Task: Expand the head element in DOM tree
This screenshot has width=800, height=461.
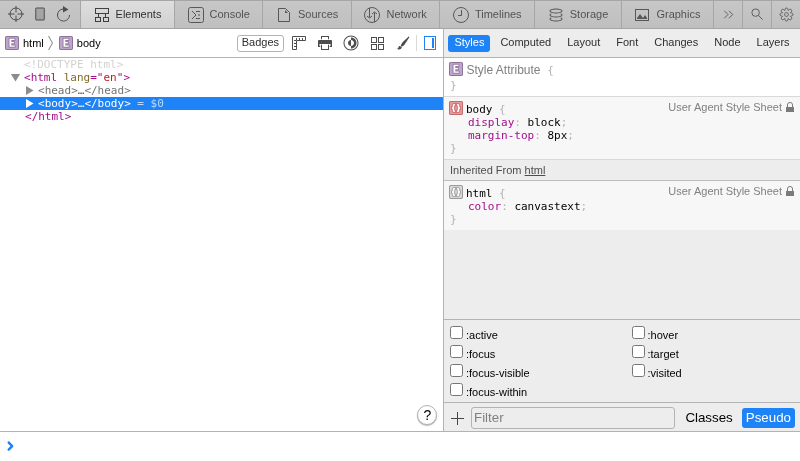Action: [30, 90]
